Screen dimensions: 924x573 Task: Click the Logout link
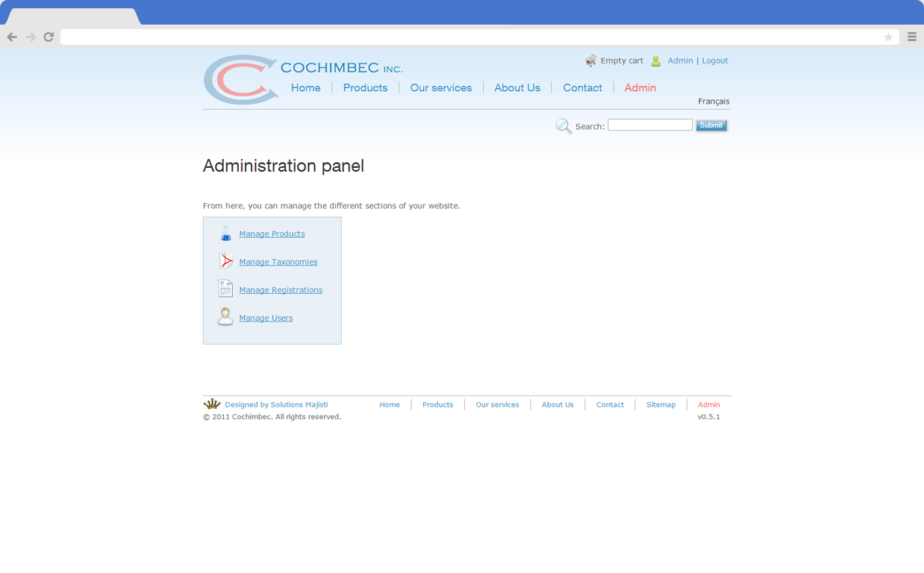pos(714,60)
